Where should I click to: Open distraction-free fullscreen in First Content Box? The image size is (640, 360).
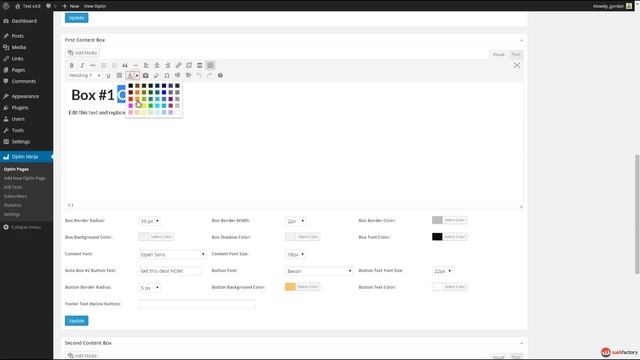point(517,65)
